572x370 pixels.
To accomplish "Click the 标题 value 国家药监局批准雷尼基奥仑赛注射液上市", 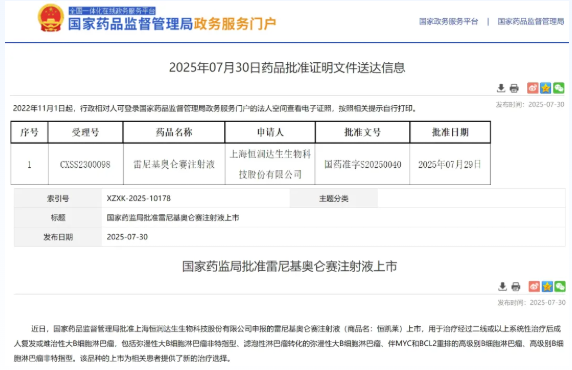I will (x=173, y=217).
